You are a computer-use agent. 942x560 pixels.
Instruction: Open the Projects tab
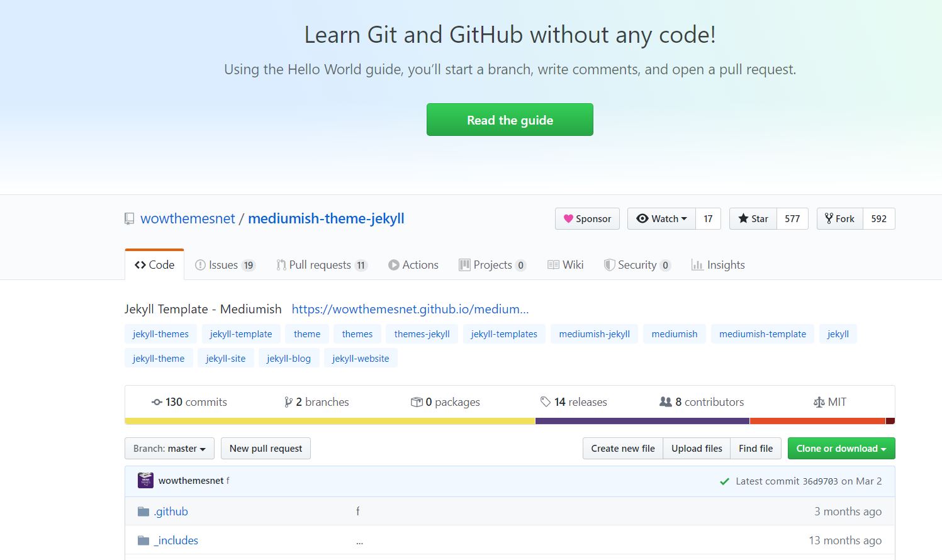pyautogui.click(x=493, y=265)
